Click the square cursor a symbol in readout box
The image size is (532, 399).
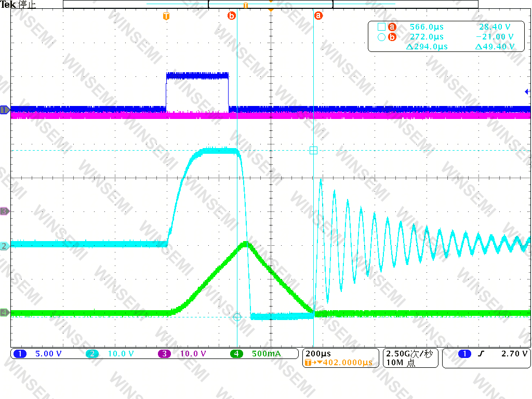tap(381, 27)
